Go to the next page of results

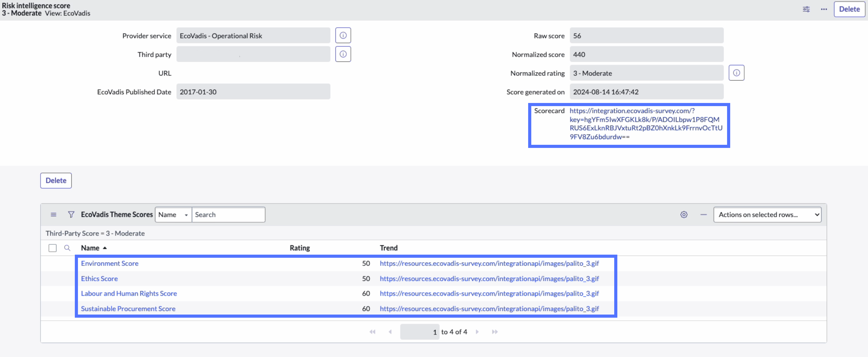(477, 332)
